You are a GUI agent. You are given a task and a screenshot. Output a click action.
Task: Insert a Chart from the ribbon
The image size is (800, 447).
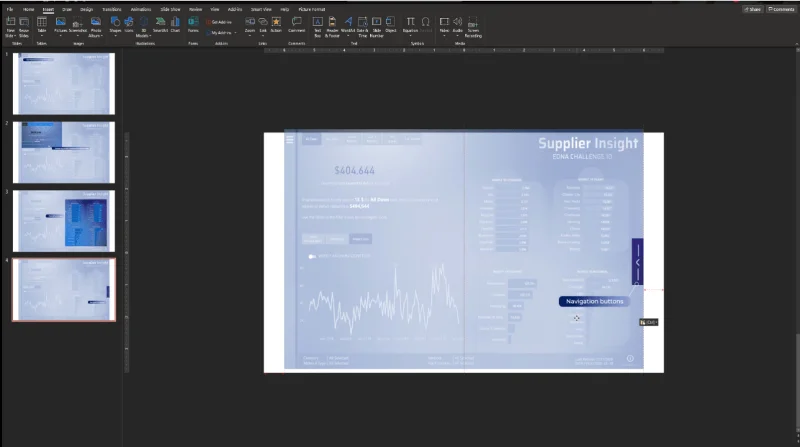pos(176,25)
